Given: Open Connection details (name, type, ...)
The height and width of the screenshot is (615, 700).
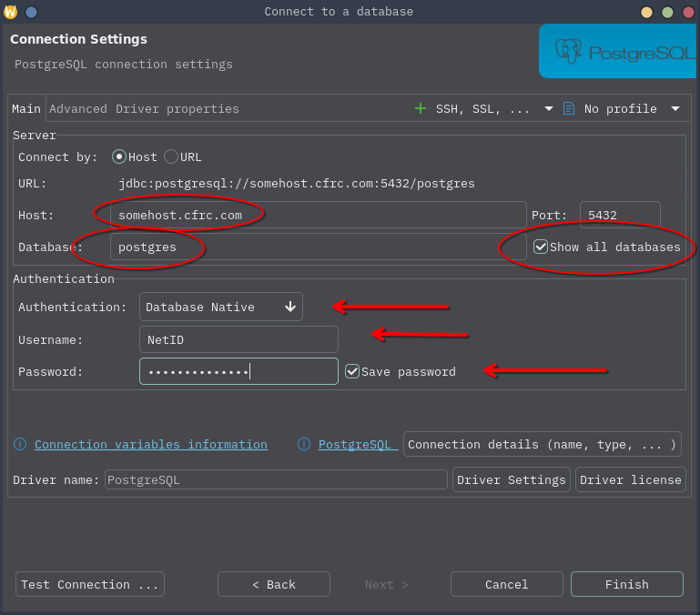Looking at the screenshot, I should pos(542,444).
